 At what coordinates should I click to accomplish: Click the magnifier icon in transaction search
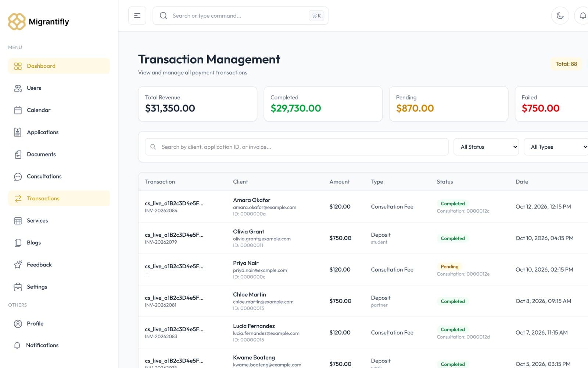click(x=153, y=147)
